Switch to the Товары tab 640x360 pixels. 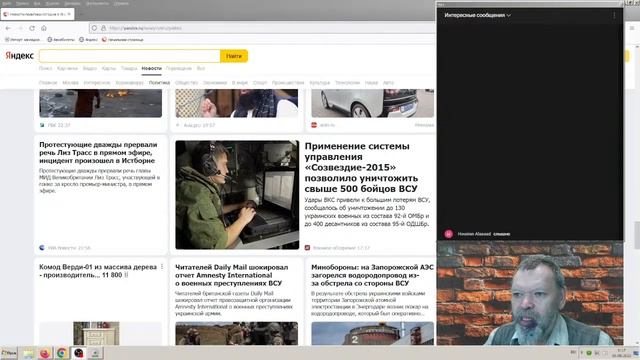129,69
